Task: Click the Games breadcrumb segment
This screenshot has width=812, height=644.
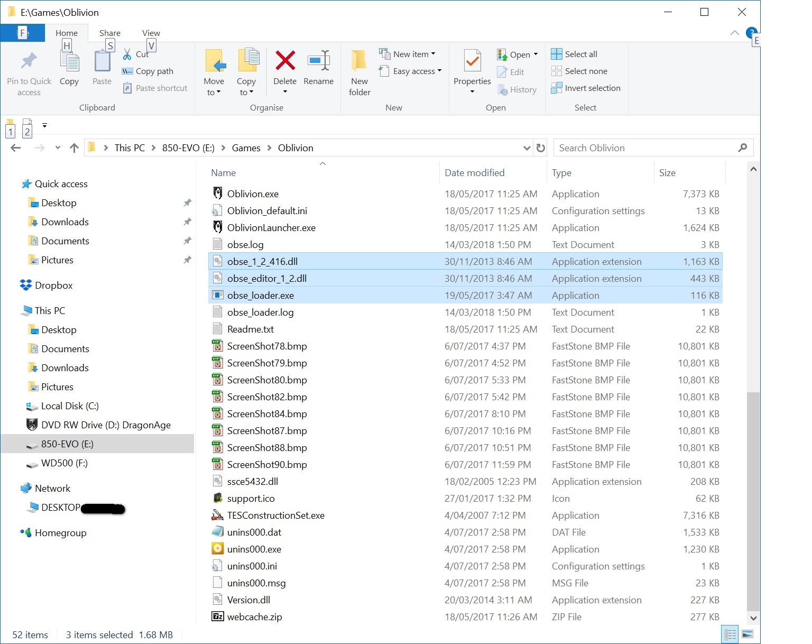Action: tap(246, 148)
